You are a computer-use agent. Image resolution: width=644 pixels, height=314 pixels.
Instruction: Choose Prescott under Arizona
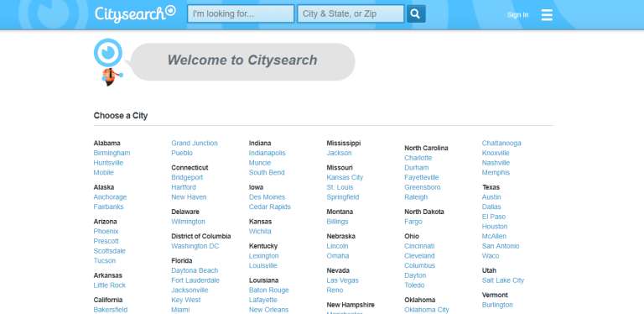106,241
